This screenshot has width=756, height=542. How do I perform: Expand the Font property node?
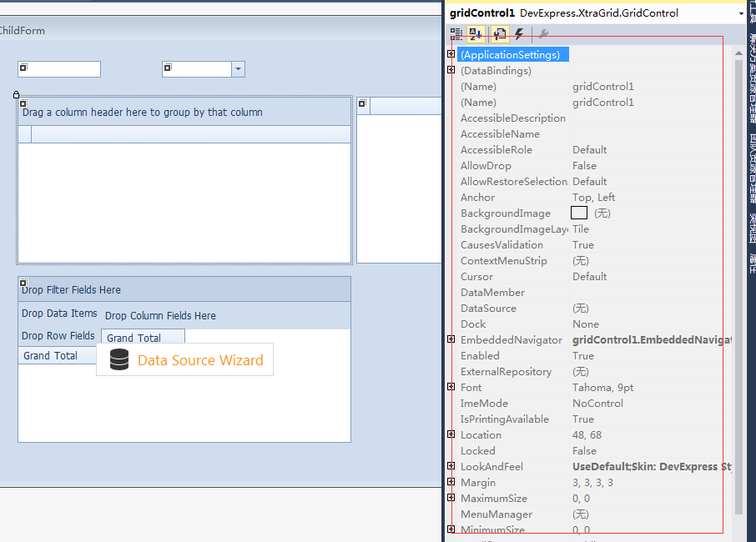tap(451, 387)
